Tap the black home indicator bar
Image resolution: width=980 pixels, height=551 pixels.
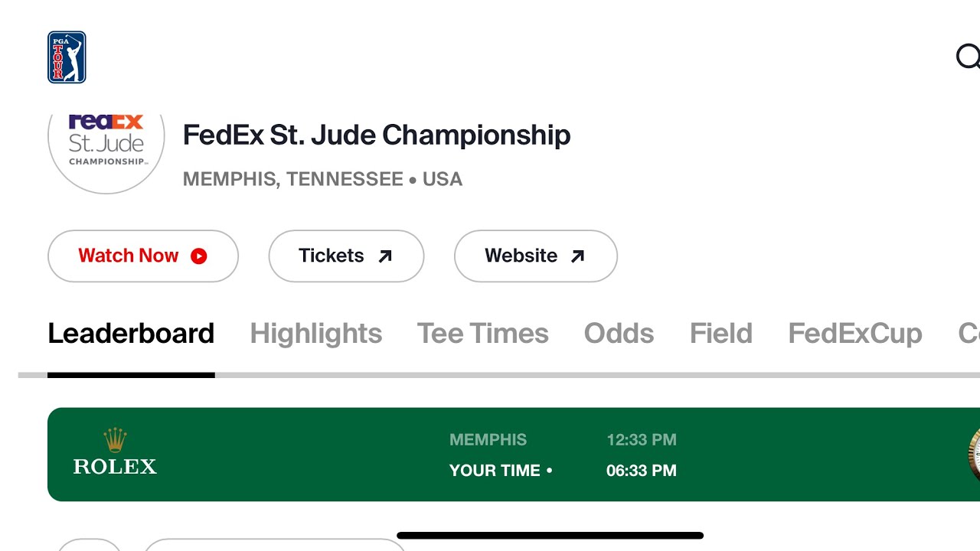tap(550, 536)
